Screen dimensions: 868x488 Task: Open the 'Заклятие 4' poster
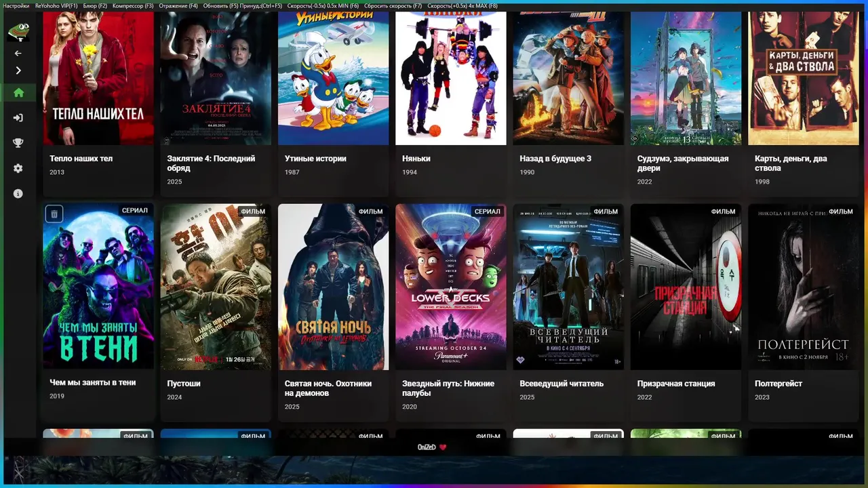[216, 78]
